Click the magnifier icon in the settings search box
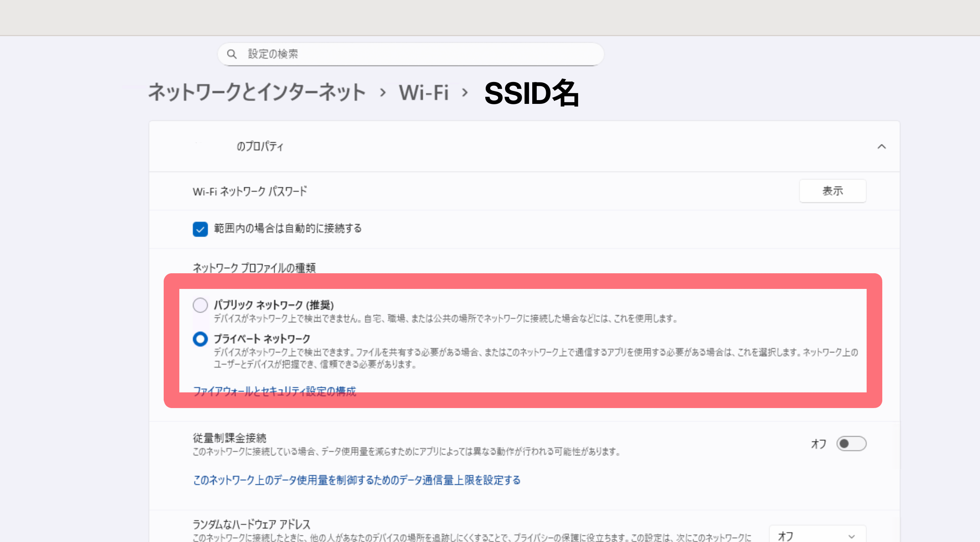Image resolution: width=980 pixels, height=542 pixels. pyautogui.click(x=232, y=54)
